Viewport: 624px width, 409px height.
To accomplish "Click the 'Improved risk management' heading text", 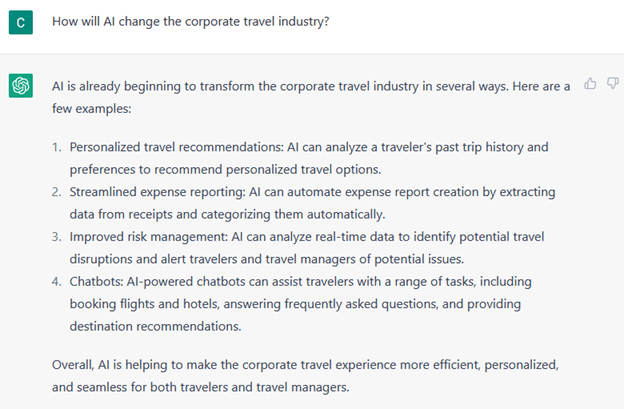I will tap(144, 235).
